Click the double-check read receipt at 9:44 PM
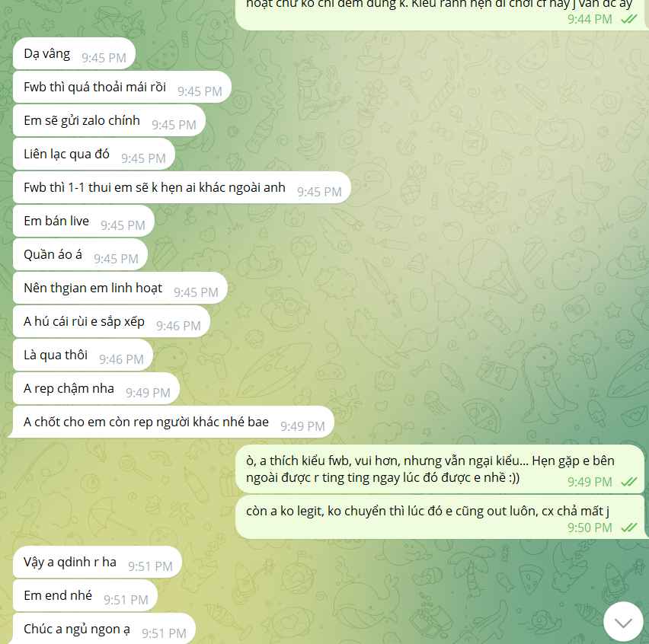 tap(629, 19)
